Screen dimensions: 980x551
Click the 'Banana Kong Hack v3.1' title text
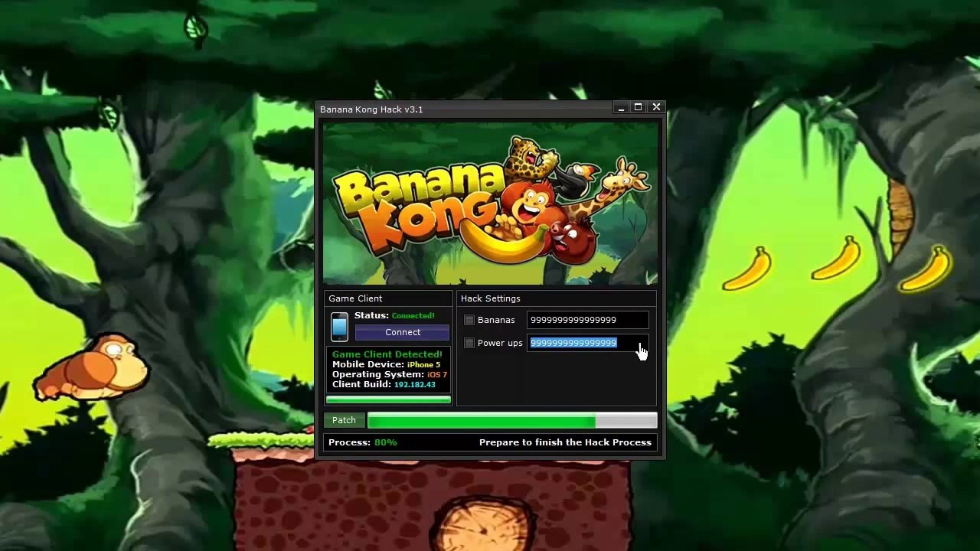371,109
